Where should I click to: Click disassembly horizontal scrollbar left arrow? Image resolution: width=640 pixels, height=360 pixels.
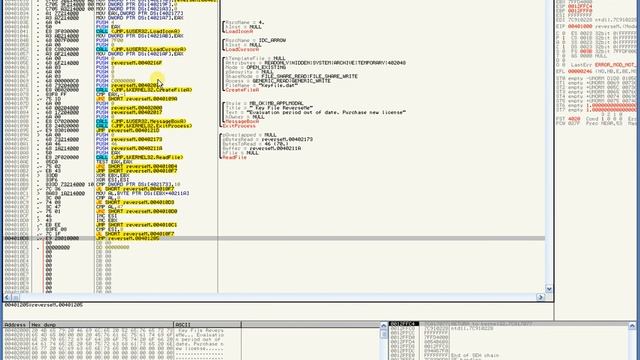[7, 297]
